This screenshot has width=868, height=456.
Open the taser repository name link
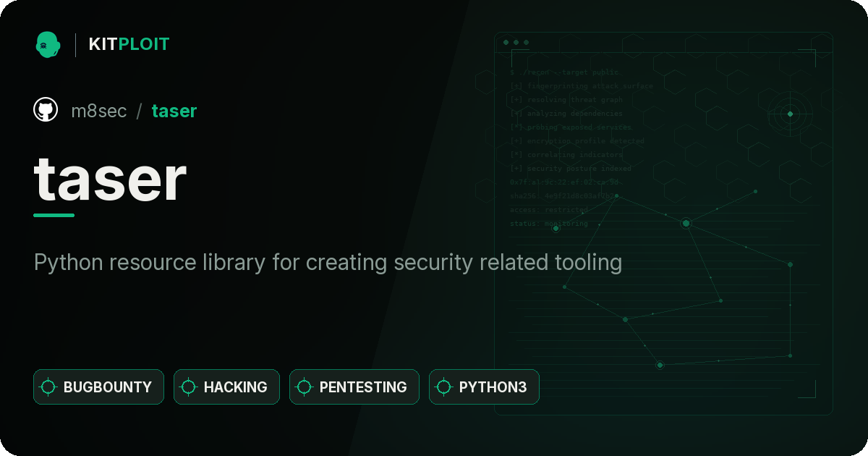click(x=174, y=111)
